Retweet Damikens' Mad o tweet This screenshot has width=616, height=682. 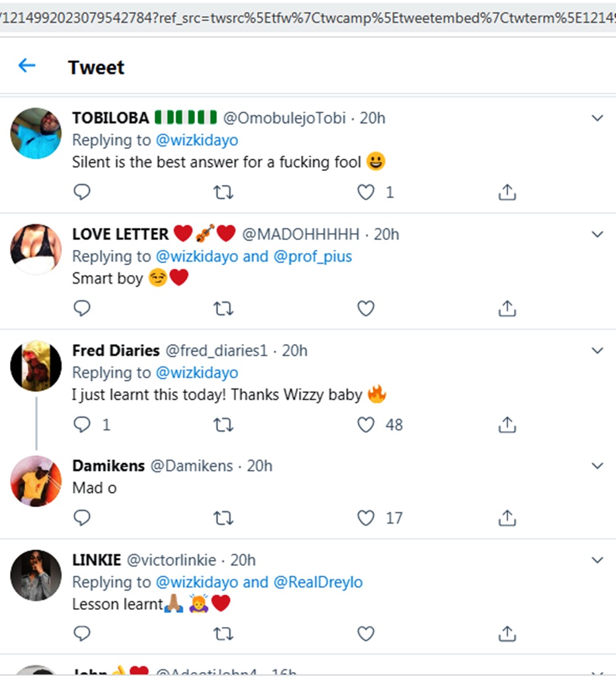(x=223, y=518)
